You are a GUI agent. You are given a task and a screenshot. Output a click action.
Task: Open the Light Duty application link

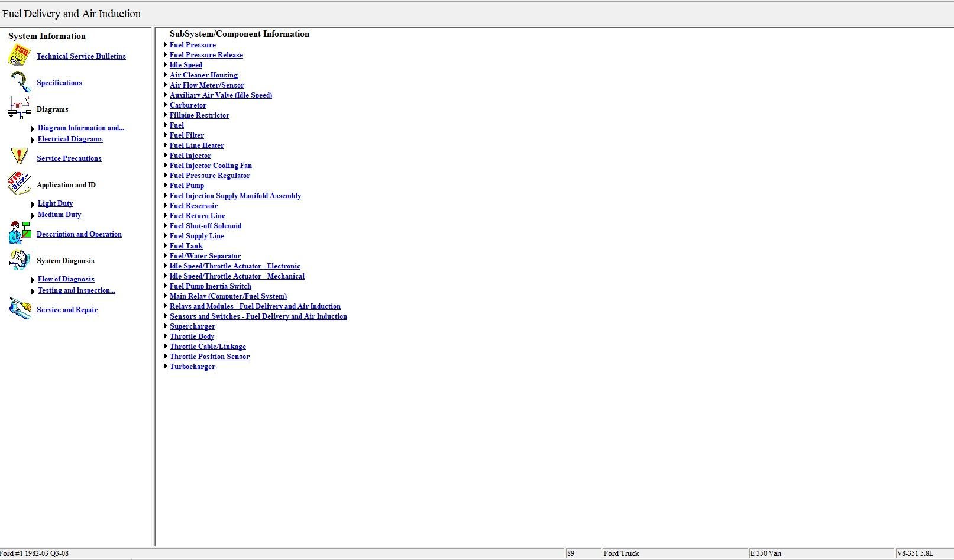55,203
